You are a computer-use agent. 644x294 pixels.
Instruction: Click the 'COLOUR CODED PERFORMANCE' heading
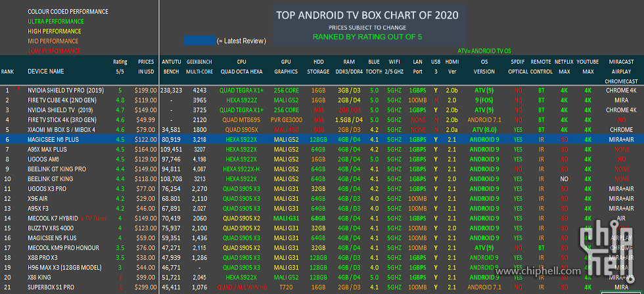tap(68, 11)
